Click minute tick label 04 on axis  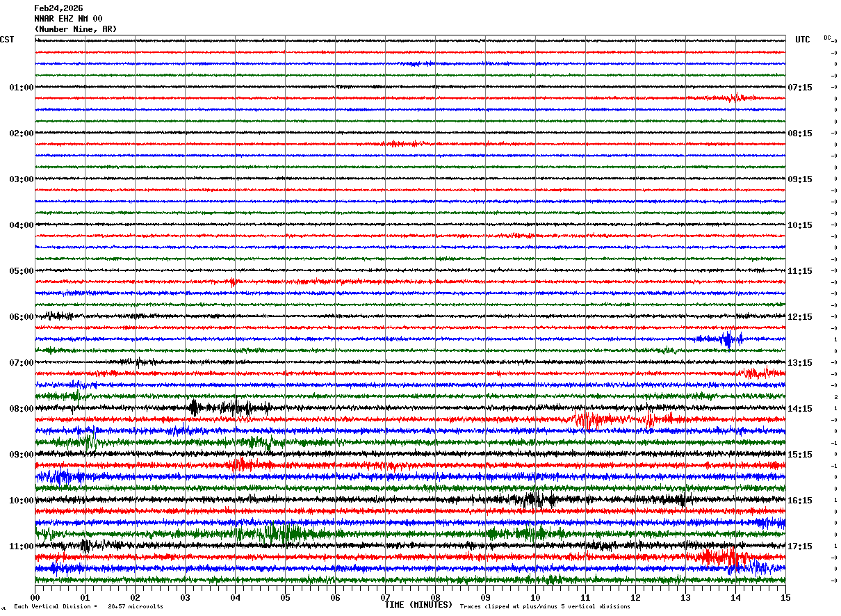click(x=235, y=597)
